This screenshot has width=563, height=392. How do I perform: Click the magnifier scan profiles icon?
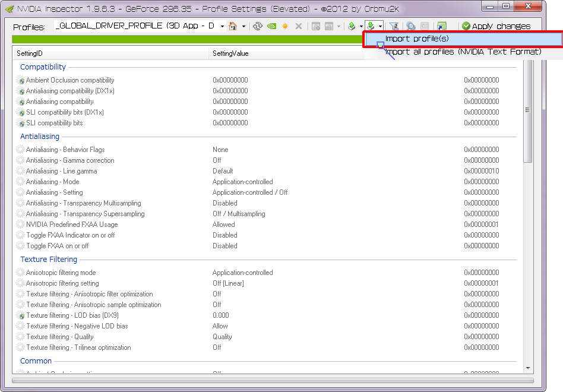411,26
